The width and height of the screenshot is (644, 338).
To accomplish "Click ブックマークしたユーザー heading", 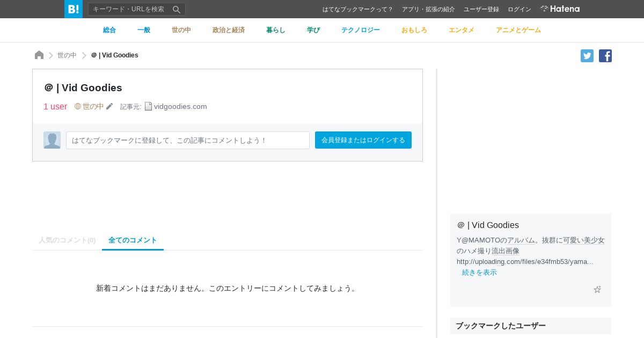I will pos(501,326).
